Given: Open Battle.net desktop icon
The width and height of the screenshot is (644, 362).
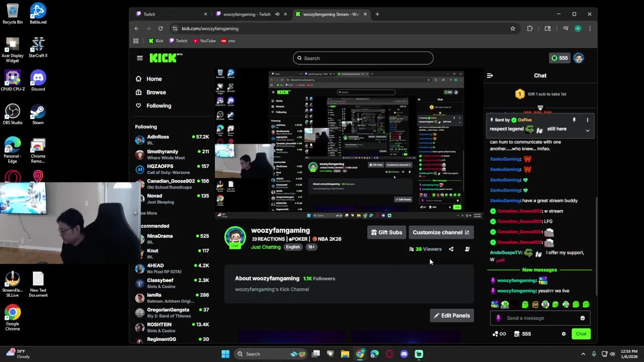Looking at the screenshot, I should [38, 14].
